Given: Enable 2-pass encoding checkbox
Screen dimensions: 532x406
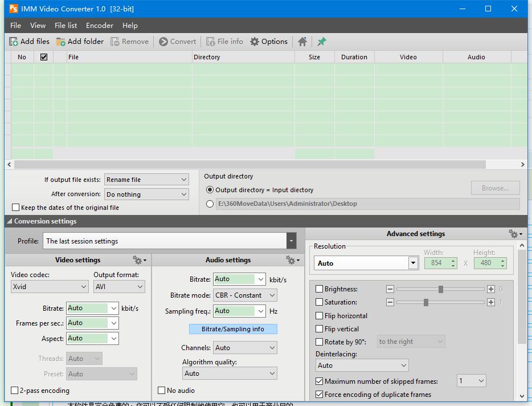Looking at the screenshot, I should pyautogui.click(x=14, y=391).
